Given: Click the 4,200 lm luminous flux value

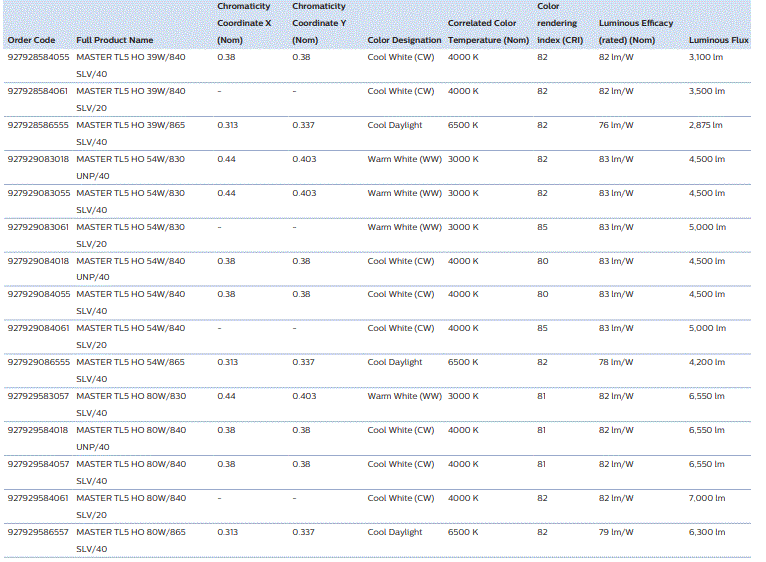Looking at the screenshot, I should 707,362.
